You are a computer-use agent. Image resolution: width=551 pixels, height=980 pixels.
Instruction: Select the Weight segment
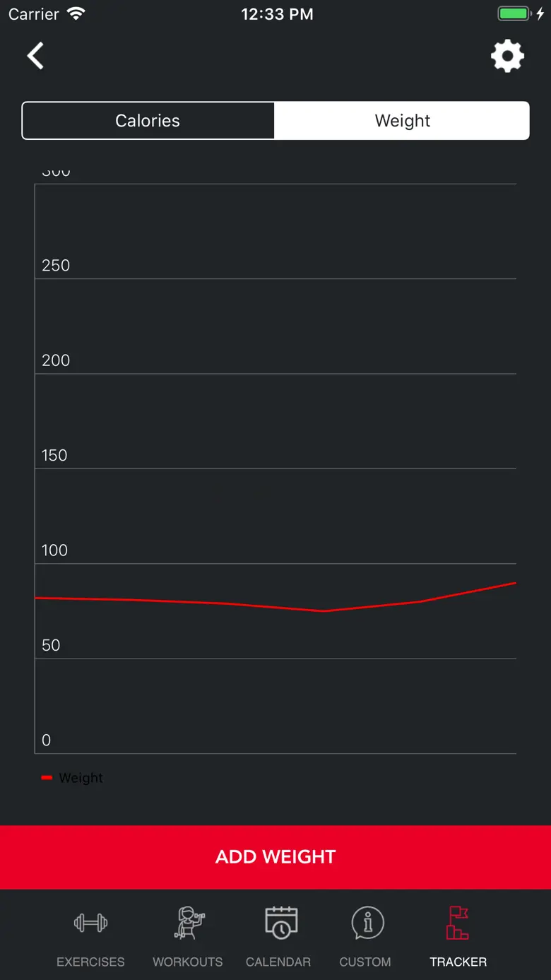tap(402, 121)
